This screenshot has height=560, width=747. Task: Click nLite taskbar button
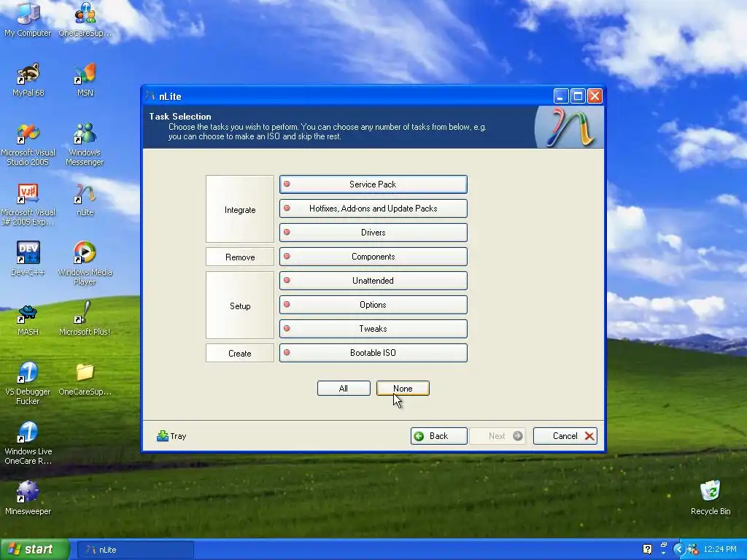pos(136,550)
